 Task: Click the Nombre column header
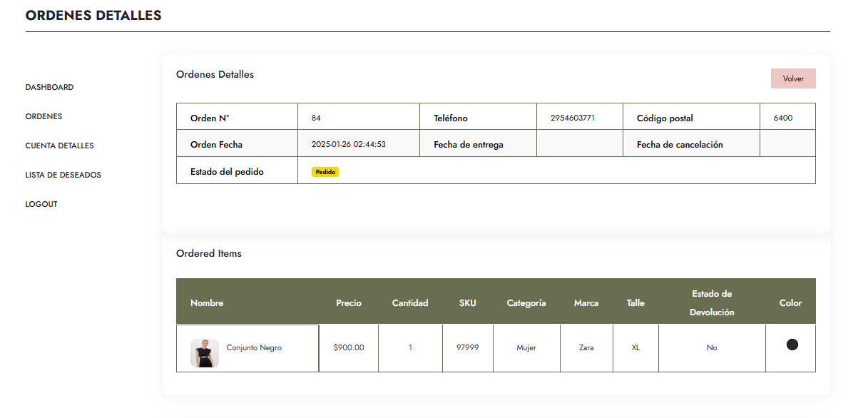pos(207,303)
